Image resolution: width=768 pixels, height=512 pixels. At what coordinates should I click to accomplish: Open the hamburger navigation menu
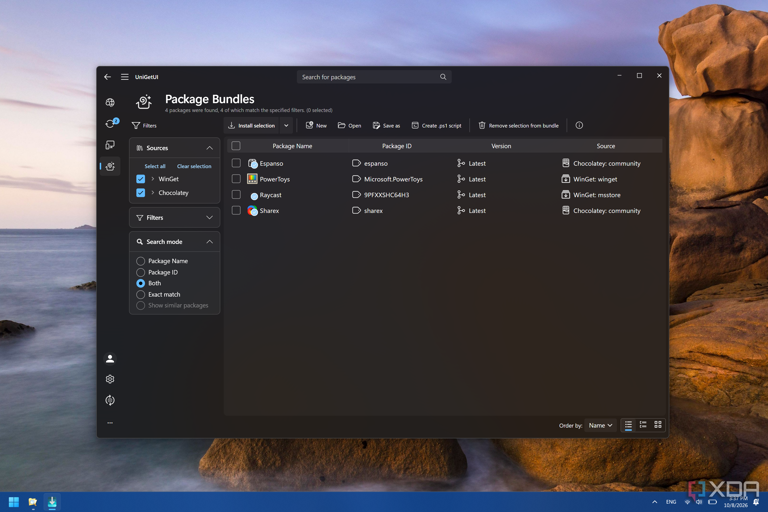pyautogui.click(x=125, y=77)
